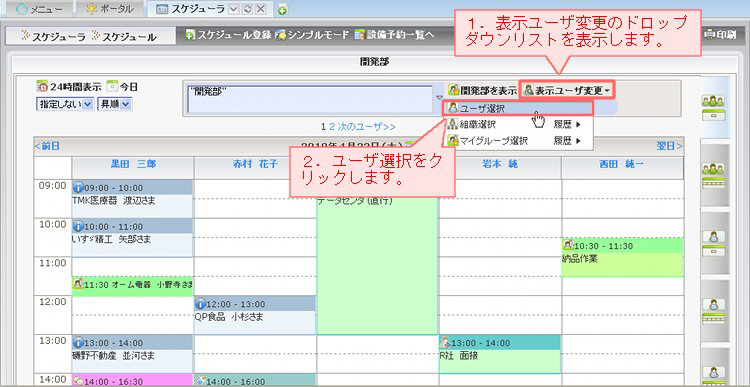Toggle 24時間表示 with the clock icon
This screenshot has height=387, width=750.
click(x=69, y=87)
